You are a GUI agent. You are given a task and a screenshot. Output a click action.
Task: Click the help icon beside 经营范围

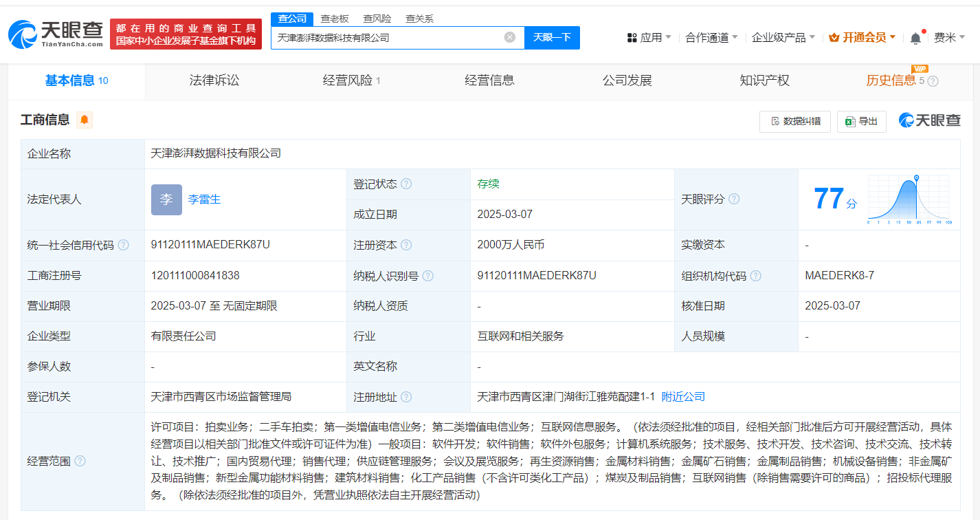[x=80, y=461]
